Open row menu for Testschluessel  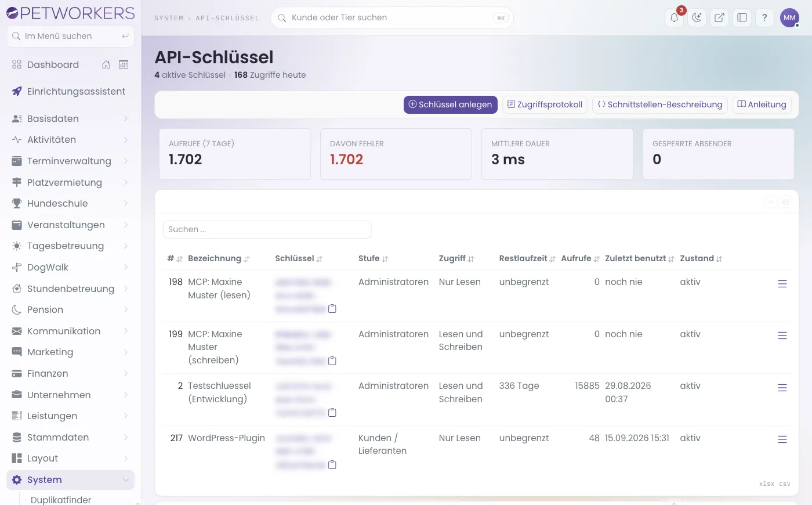coord(782,388)
